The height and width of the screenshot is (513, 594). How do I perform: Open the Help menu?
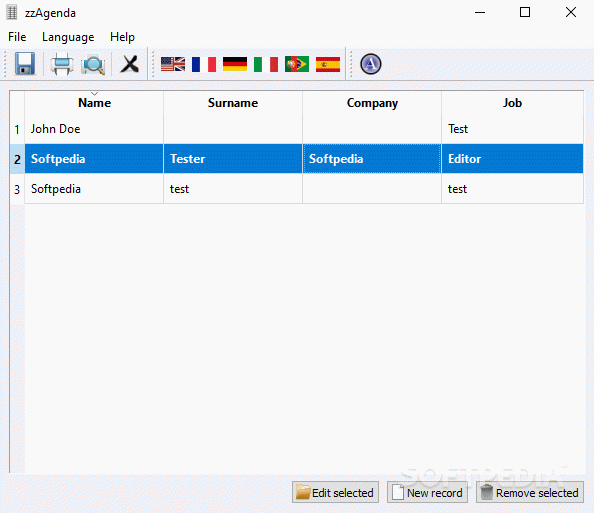(122, 37)
